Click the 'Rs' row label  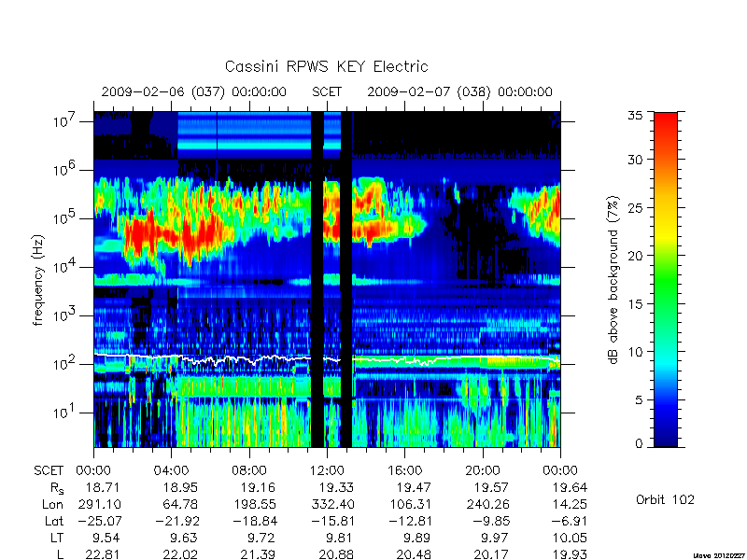[57, 488]
